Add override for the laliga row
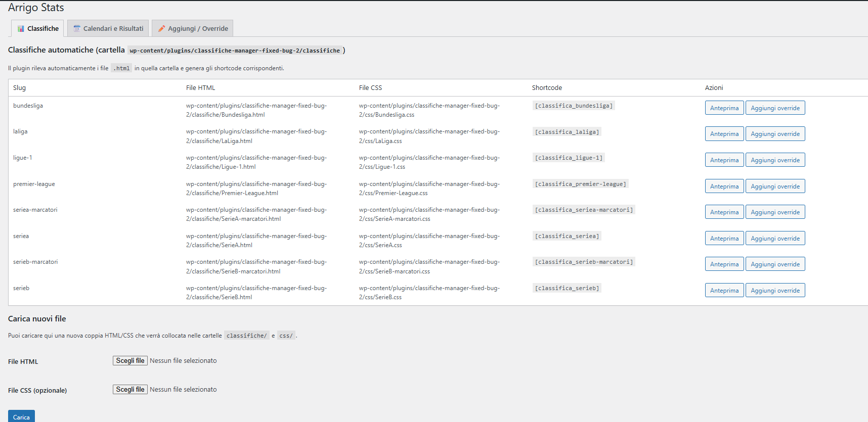Image resolution: width=868 pixels, height=422 pixels. point(775,134)
